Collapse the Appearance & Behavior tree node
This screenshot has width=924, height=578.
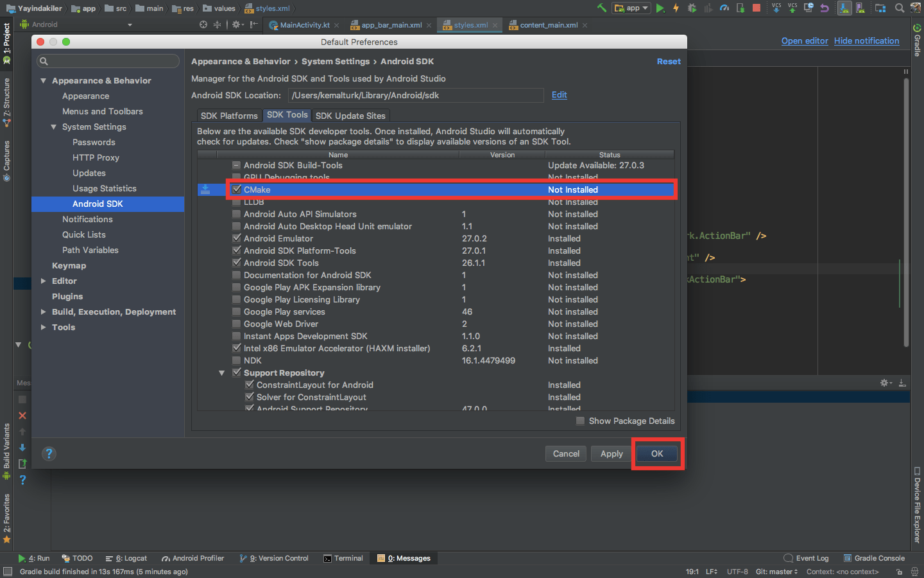pos(44,80)
